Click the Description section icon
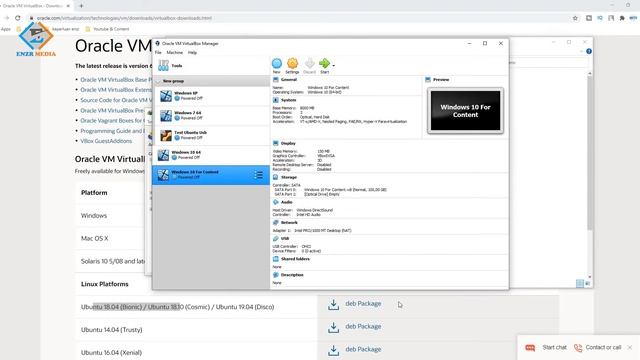This screenshot has height=360, width=640. point(276,275)
